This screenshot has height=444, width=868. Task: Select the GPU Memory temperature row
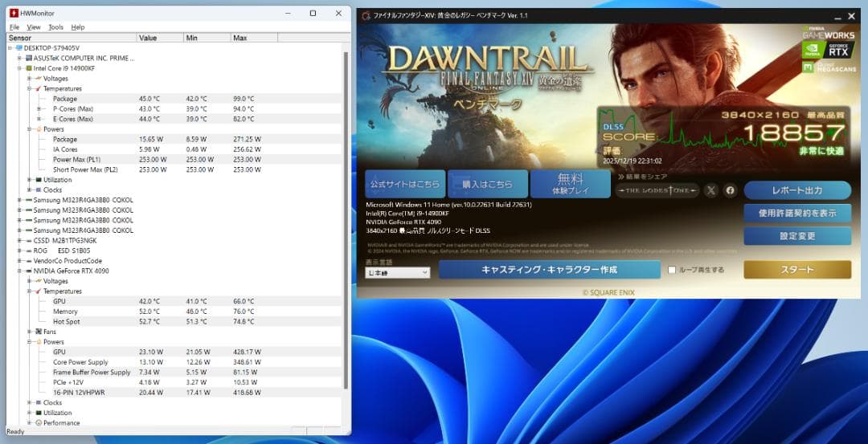(174, 312)
